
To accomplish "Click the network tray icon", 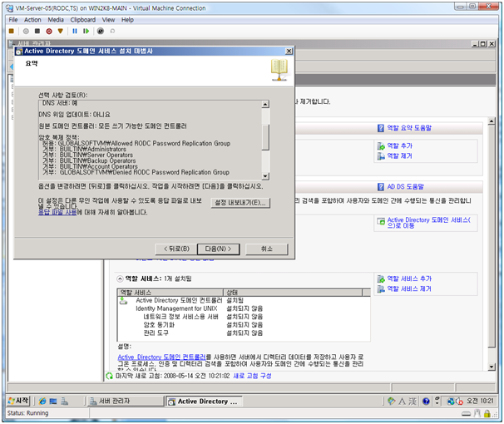I will 451,402.
